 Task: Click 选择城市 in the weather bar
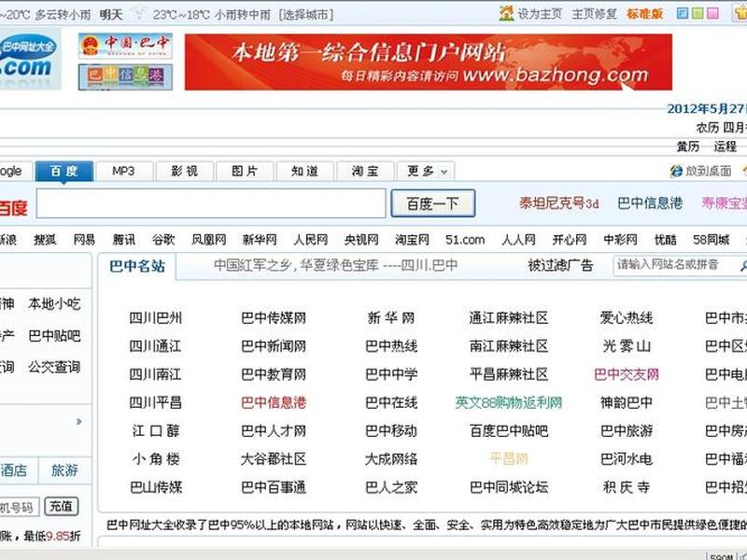(x=306, y=15)
